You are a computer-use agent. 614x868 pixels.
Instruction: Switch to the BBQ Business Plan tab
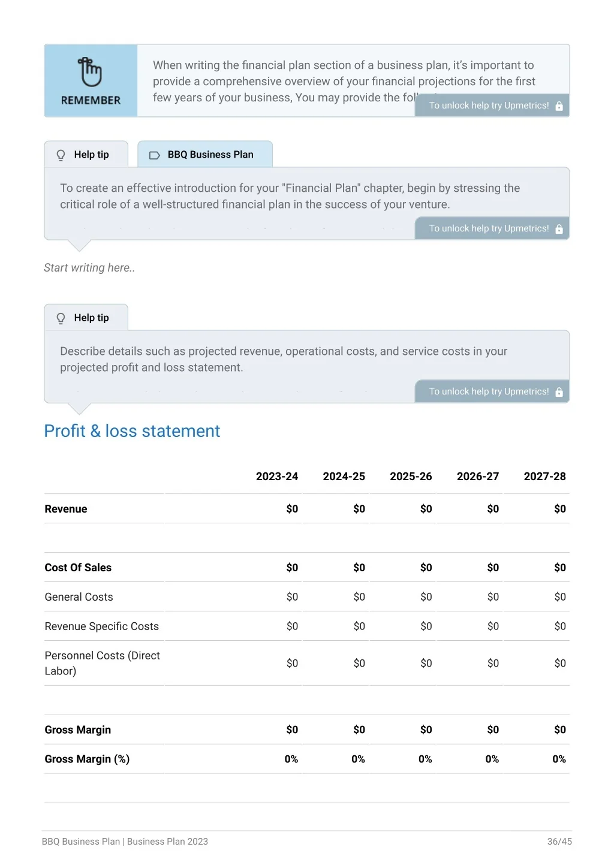pos(205,155)
